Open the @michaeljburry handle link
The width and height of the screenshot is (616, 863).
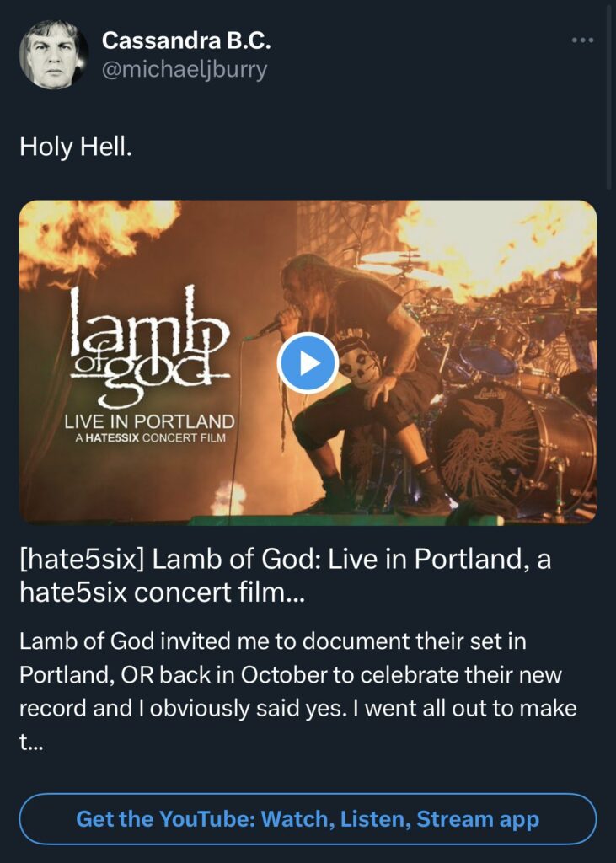click(184, 69)
